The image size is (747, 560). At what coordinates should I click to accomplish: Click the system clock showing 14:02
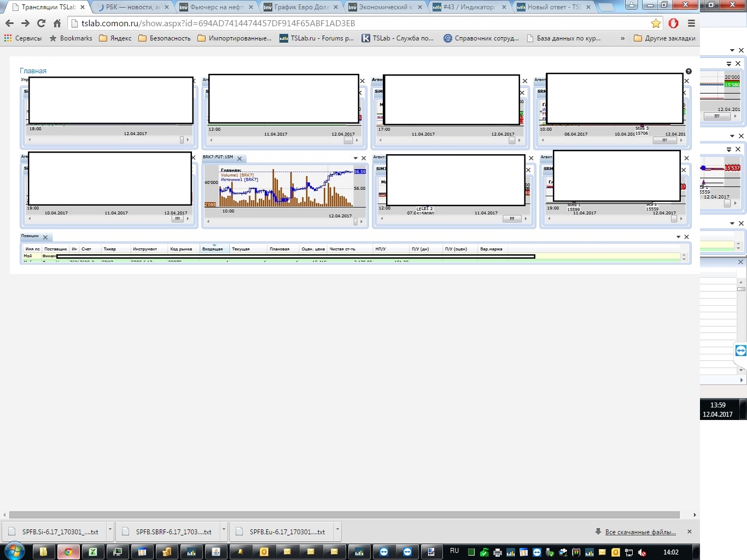[671, 552]
